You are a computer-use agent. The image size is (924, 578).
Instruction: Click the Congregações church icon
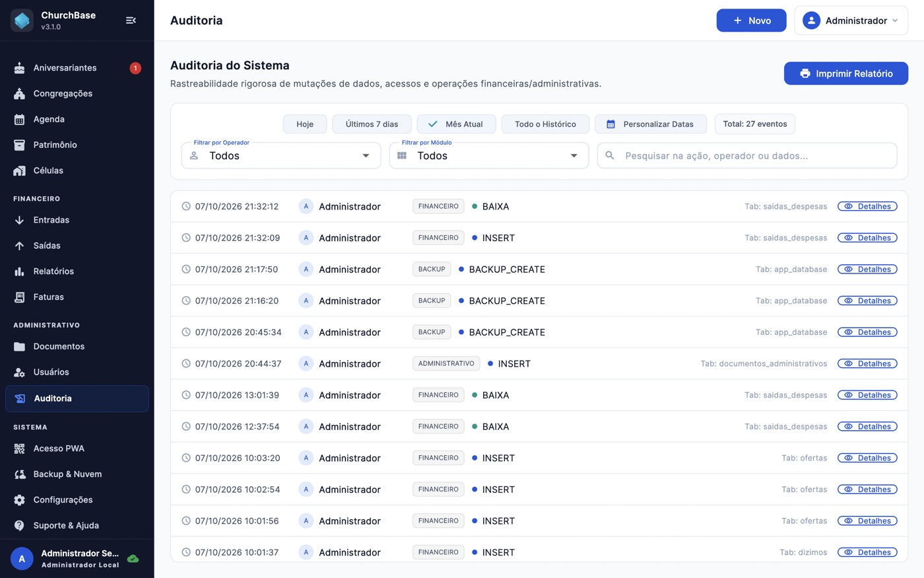click(x=20, y=94)
